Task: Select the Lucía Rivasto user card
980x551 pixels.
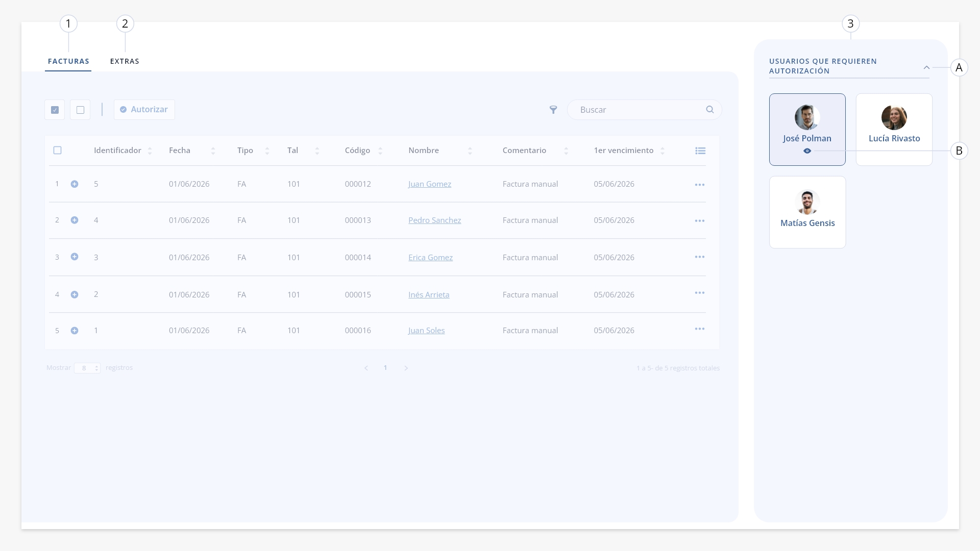Action: pyautogui.click(x=894, y=130)
